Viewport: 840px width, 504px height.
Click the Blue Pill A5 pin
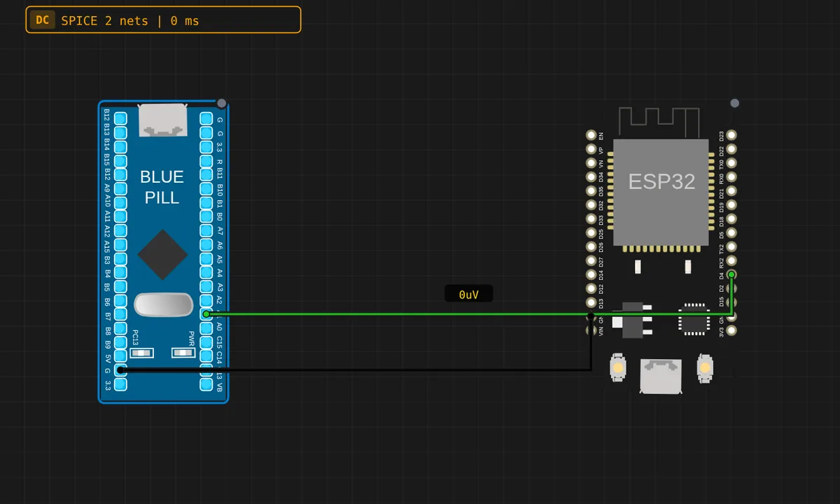tap(206, 258)
